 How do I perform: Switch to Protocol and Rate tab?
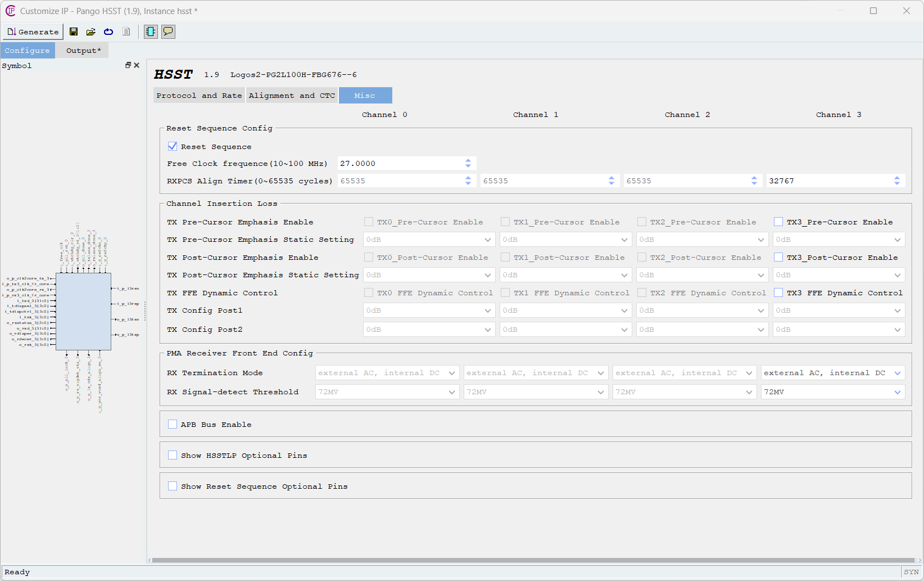(x=199, y=96)
